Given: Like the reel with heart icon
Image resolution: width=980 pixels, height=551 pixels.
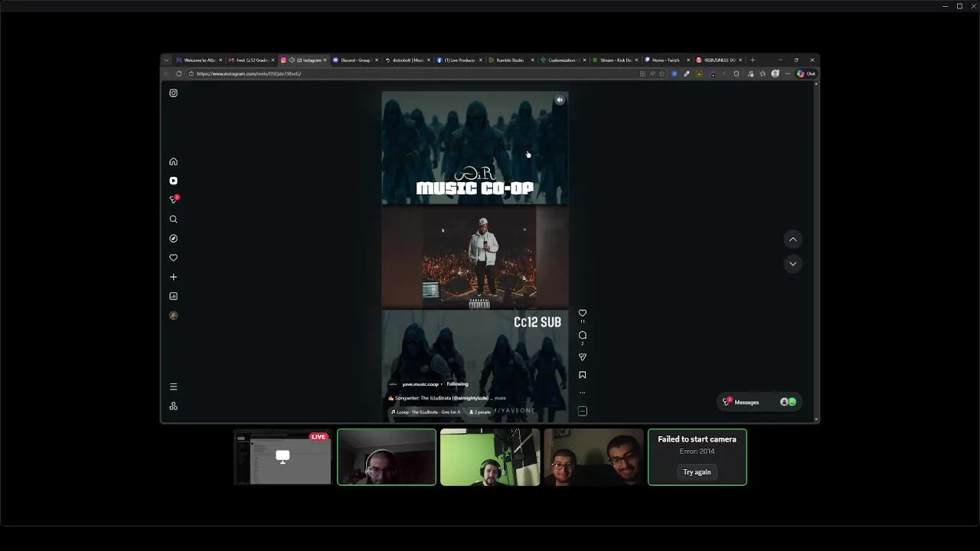Looking at the screenshot, I should [x=582, y=313].
